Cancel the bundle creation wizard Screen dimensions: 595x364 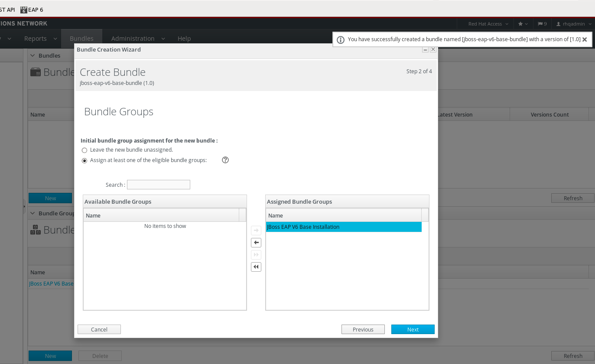pyautogui.click(x=99, y=329)
